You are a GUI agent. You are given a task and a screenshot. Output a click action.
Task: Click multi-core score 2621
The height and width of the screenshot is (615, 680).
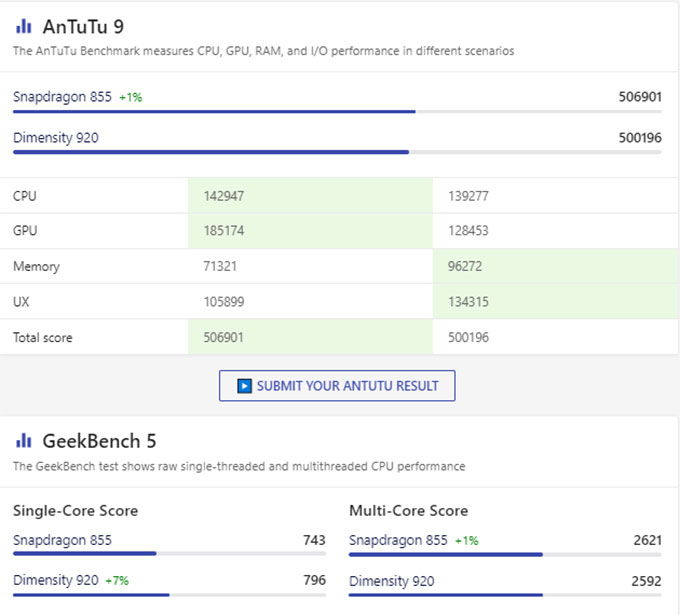coord(647,540)
